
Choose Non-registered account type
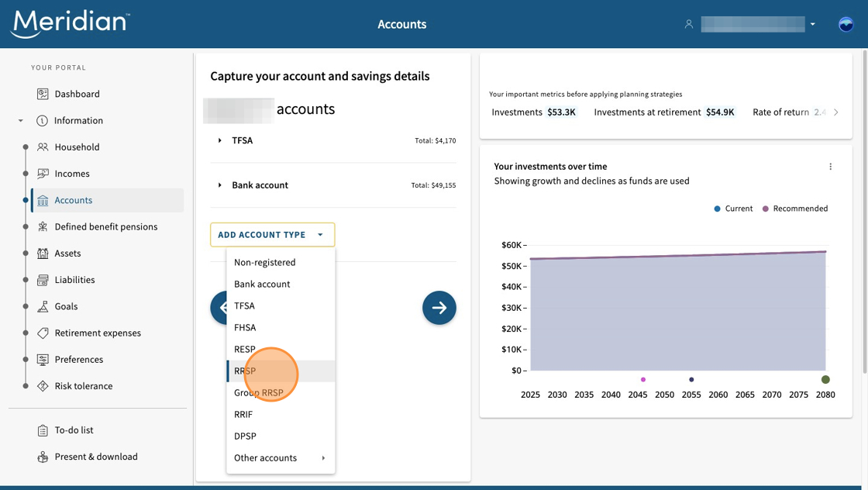pos(281,262)
